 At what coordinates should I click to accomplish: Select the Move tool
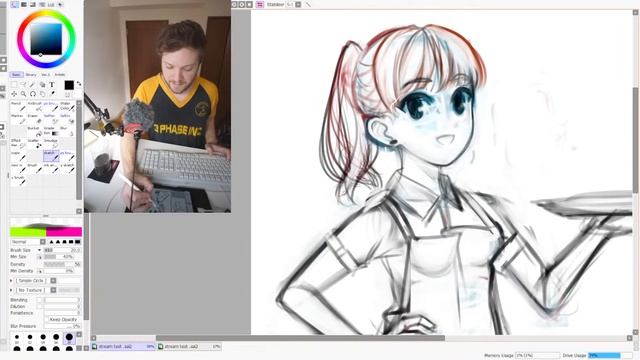click(14, 94)
